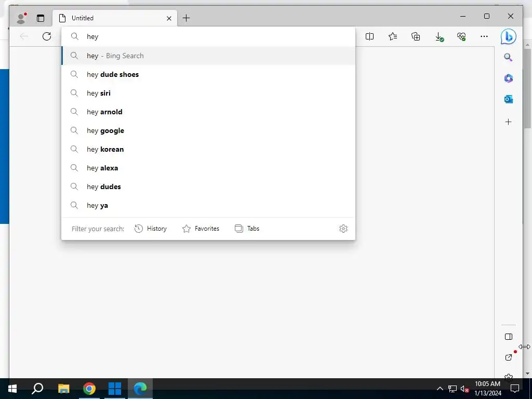The image size is (532, 399).
Task: Click the back navigation arrow
Action: pos(24,36)
